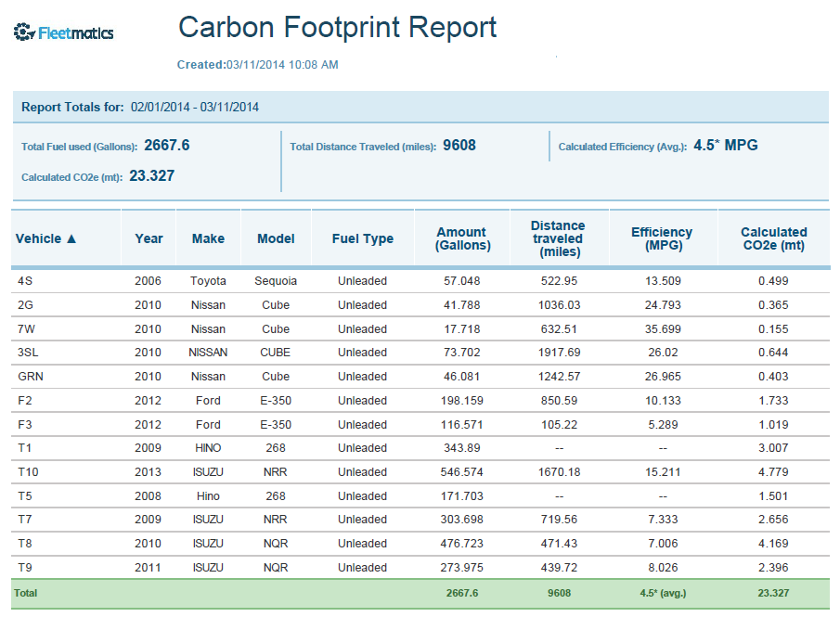Sort by the Year column header

[149, 238]
